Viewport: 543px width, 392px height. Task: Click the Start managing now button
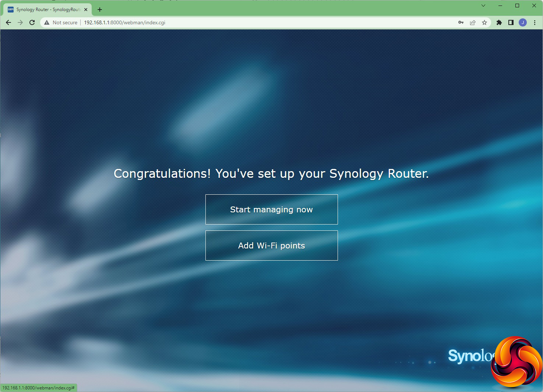point(272,209)
